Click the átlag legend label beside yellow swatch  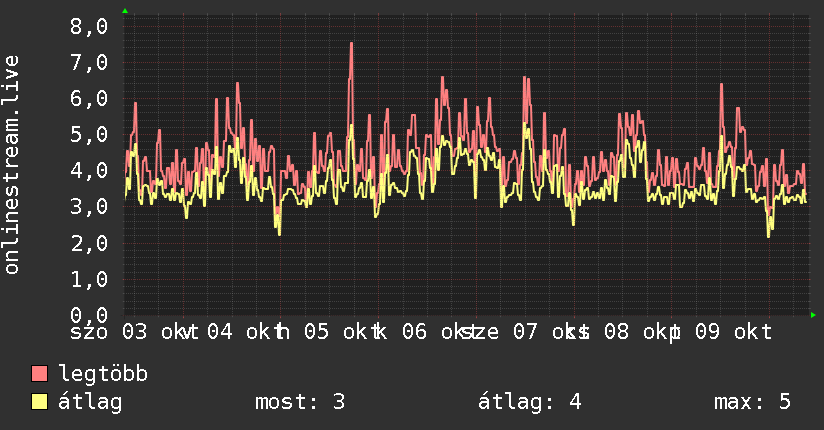pyautogui.click(x=90, y=402)
